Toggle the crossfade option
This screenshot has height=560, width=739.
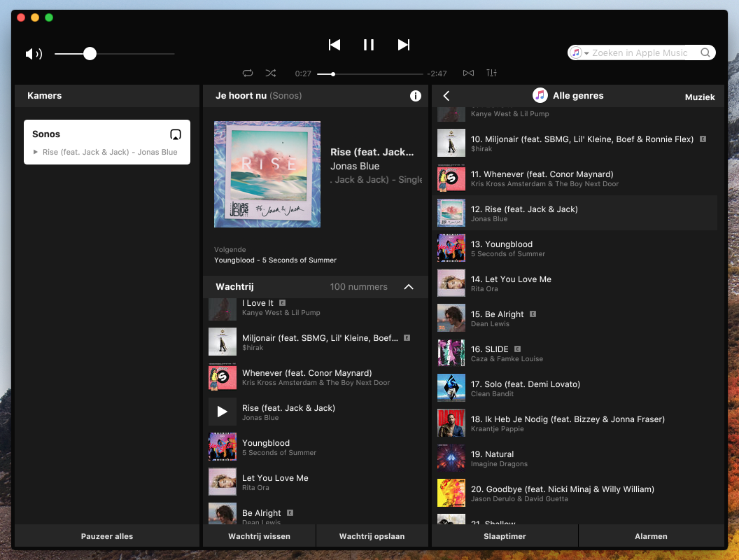pyautogui.click(x=468, y=73)
